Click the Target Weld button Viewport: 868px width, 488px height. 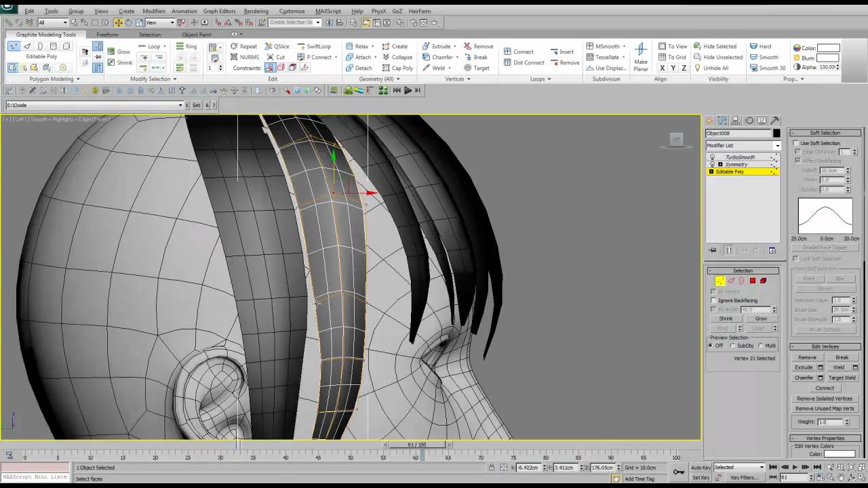coord(842,378)
